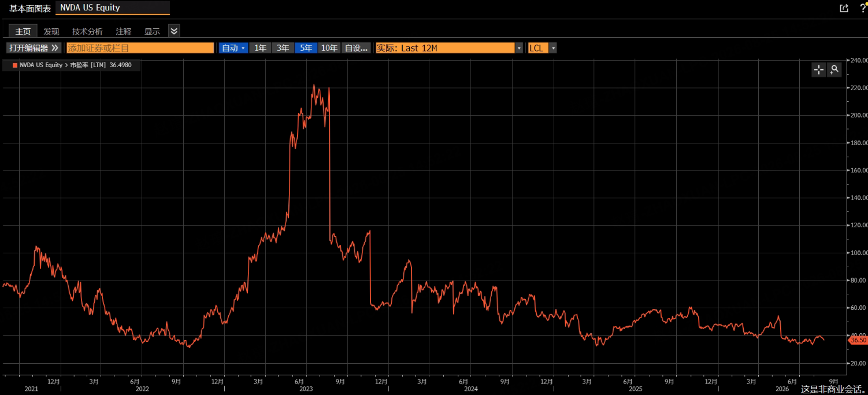
Task: Set range to 1年
Action: pyautogui.click(x=260, y=48)
